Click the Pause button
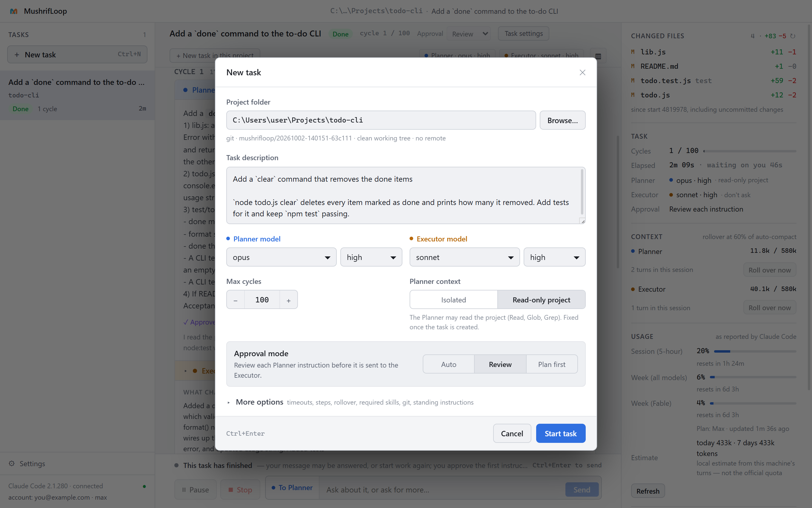 pyautogui.click(x=195, y=489)
